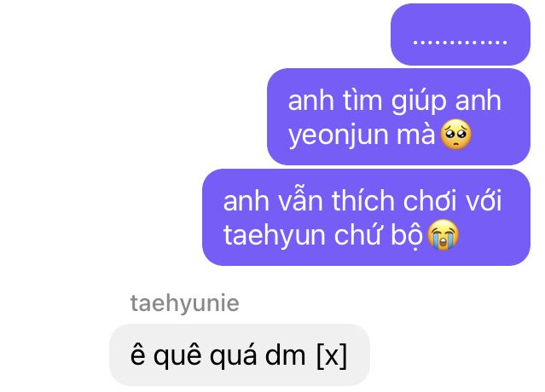
Task: Click the word "với" at the line end
Action: (x=483, y=201)
